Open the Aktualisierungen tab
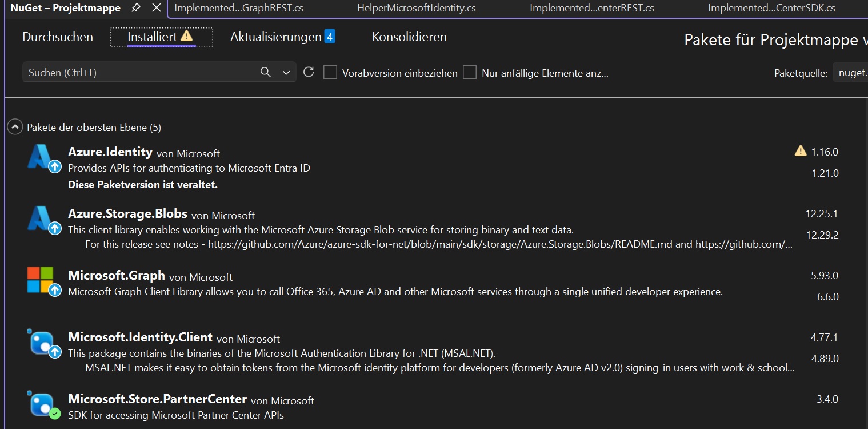 click(282, 37)
